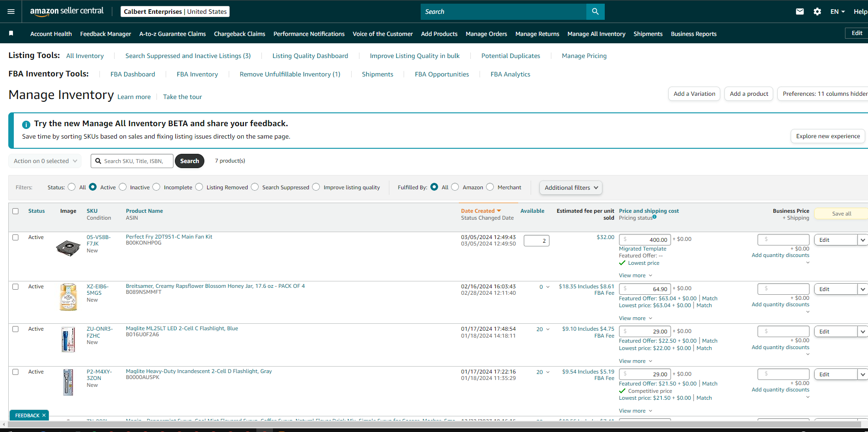The width and height of the screenshot is (868, 432).
Task: Click the inventory Search button
Action: click(x=190, y=161)
